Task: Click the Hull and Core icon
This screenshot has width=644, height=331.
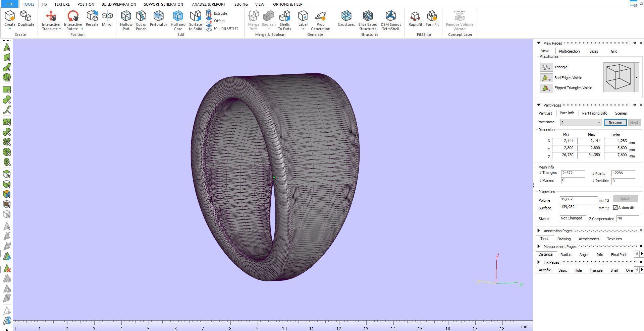Action: tap(178, 16)
